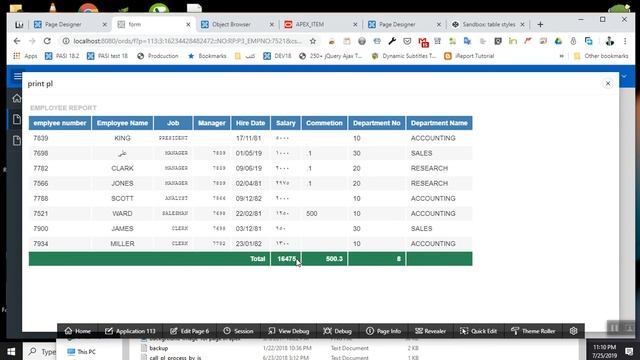Image resolution: width=640 pixels, height=360 pixels.
Task: Open a new browser tab
Action: click(540, 24)
